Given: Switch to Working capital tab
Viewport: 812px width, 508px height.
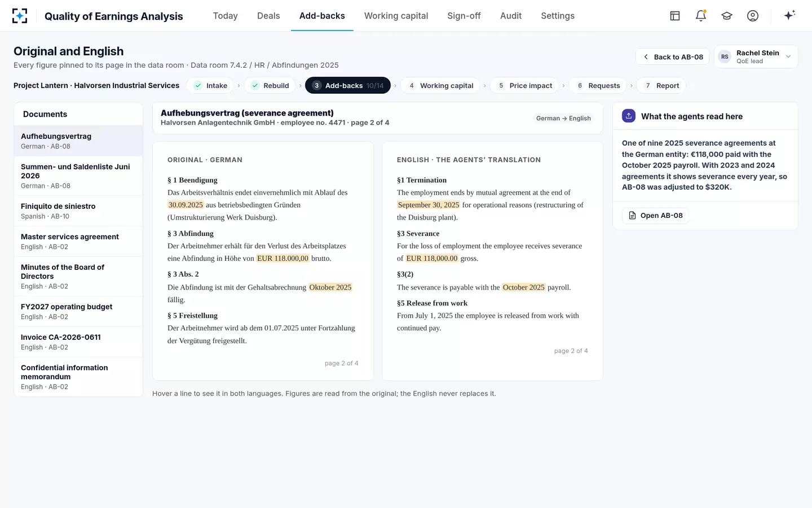Looking at the screenshot, I should [x=396, y=16].
